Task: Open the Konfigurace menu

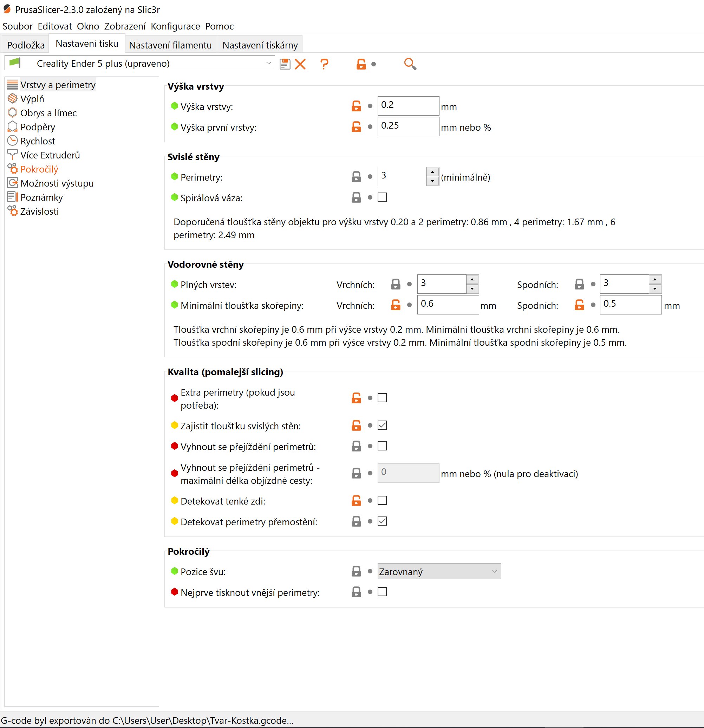Action: pyautogui.click(x=175, y=26)
